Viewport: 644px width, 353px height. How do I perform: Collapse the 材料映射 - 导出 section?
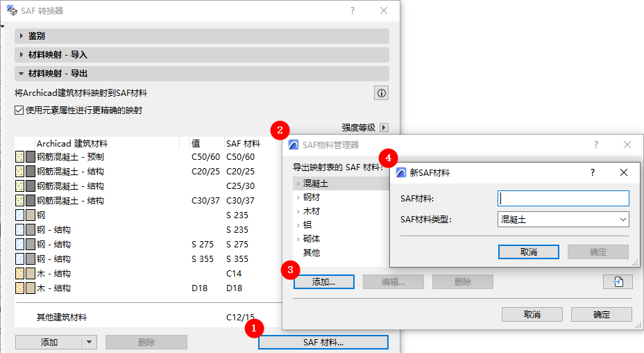point(22,74)
